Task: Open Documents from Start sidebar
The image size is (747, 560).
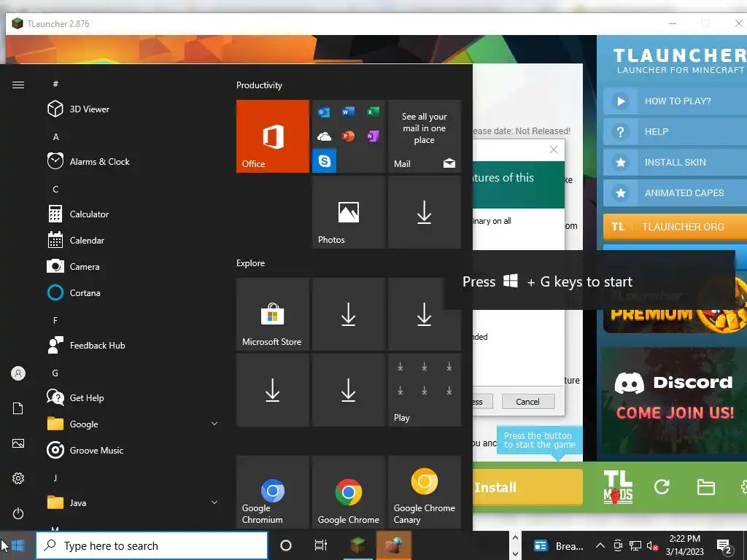Action: coord(18,408)
